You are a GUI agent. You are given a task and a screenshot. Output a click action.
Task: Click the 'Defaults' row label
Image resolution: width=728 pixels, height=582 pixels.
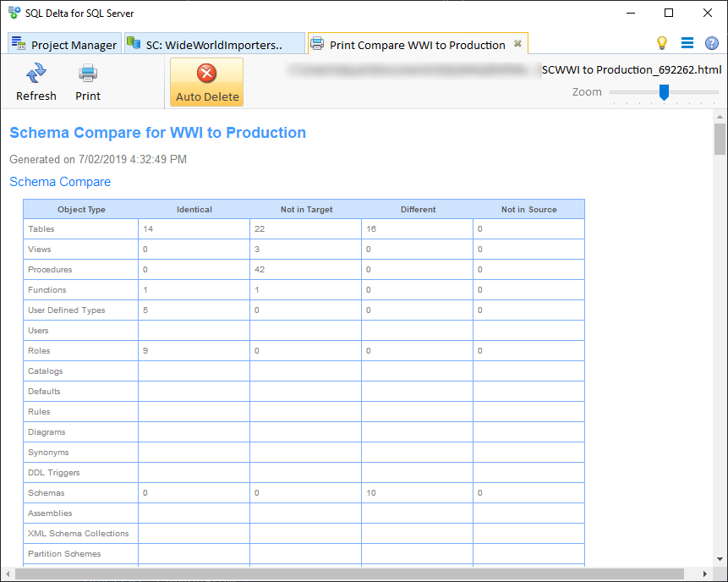tap(44, 392)
